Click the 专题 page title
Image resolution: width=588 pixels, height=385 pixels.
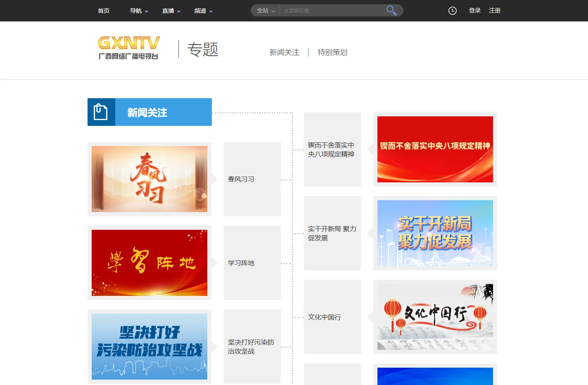[203, 49]
